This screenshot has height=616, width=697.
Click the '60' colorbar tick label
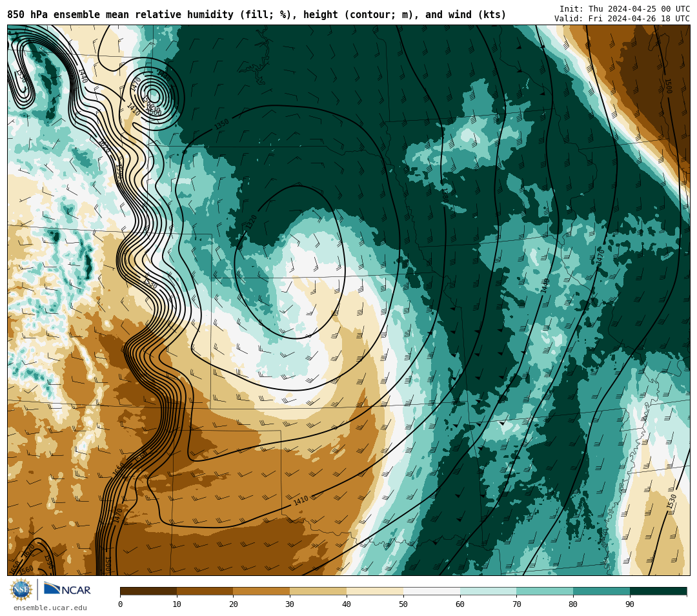pos(460,604)
